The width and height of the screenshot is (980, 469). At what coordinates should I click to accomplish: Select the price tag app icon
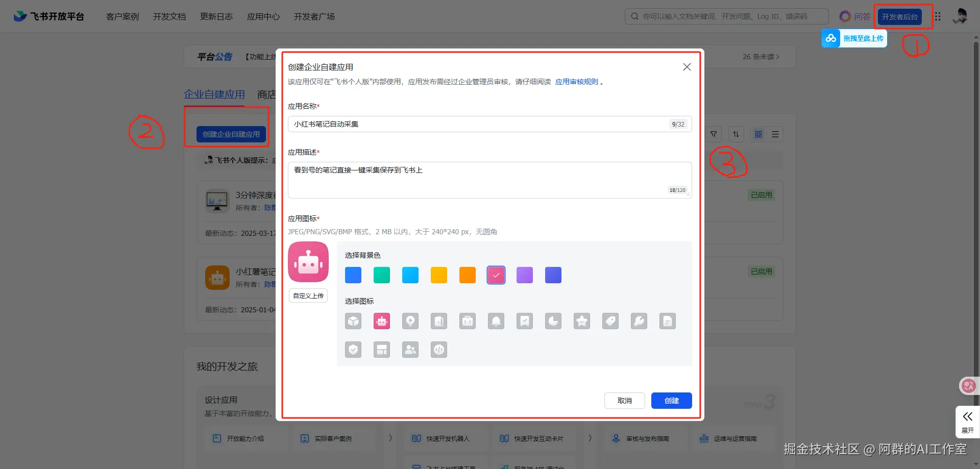610,321
